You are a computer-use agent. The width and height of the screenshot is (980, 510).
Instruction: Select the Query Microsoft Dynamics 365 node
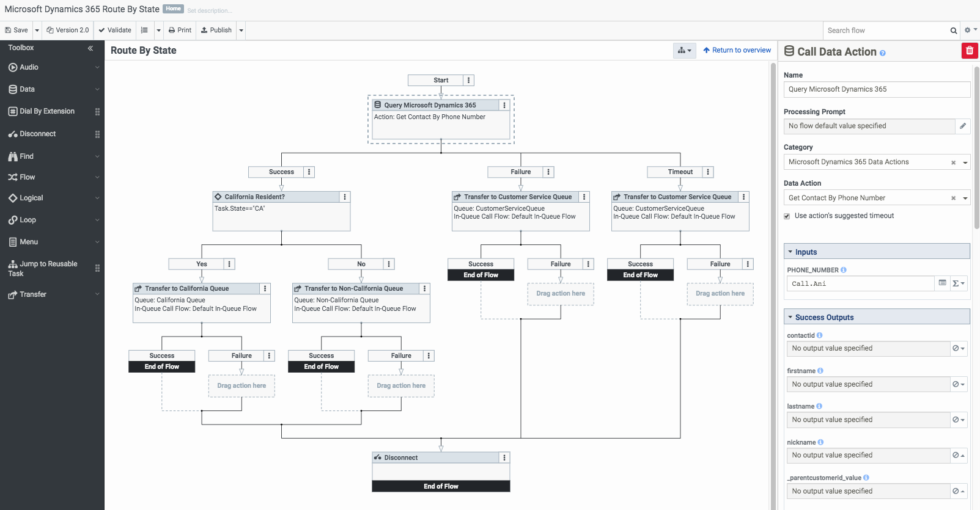point(441,119)
